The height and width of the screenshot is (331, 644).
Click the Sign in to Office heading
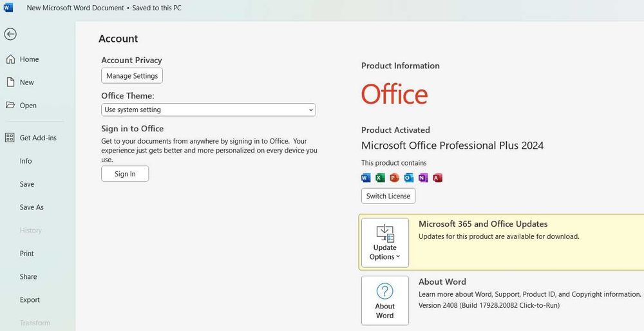132,129
